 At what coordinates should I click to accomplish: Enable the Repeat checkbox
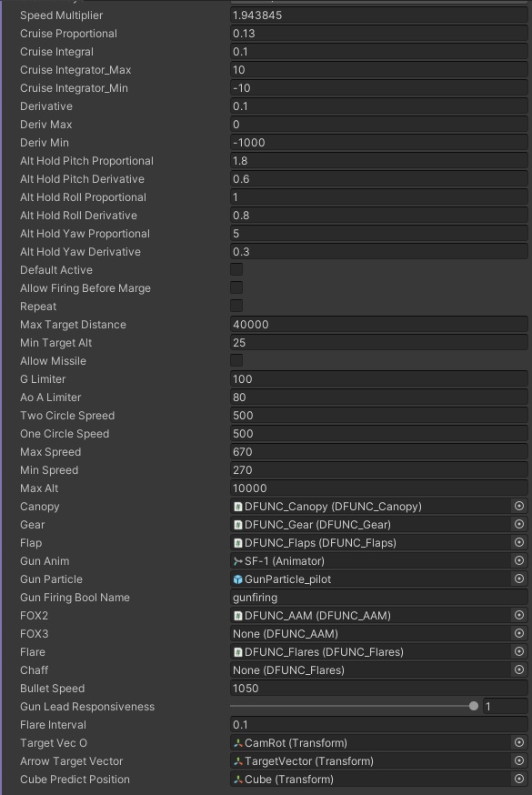tap(236, 306)
